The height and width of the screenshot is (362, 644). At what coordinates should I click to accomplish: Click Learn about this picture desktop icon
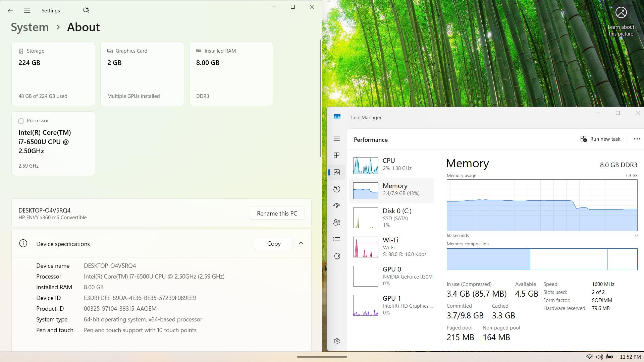click(621, 21)
